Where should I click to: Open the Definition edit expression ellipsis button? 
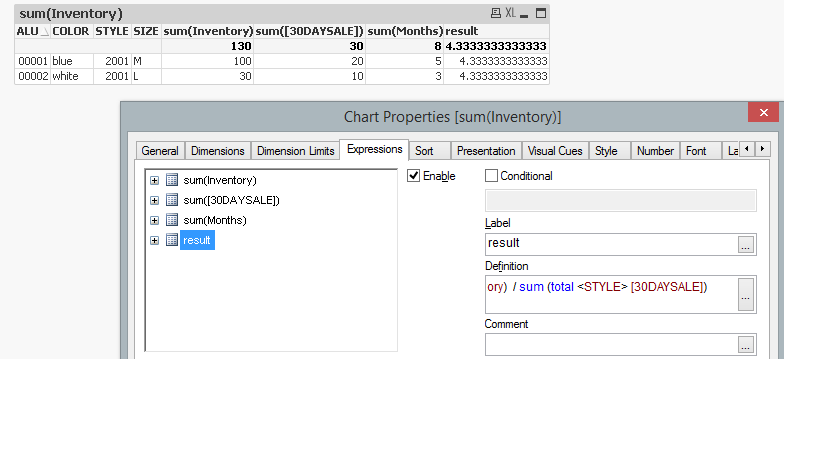[745, 294]
